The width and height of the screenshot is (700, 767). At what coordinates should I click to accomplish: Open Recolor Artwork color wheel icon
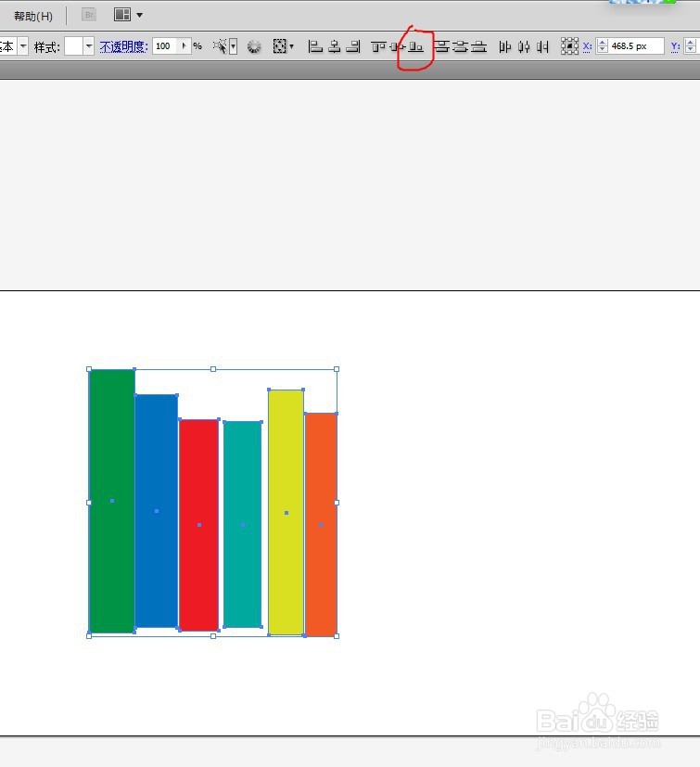click(x=254, y=47)
